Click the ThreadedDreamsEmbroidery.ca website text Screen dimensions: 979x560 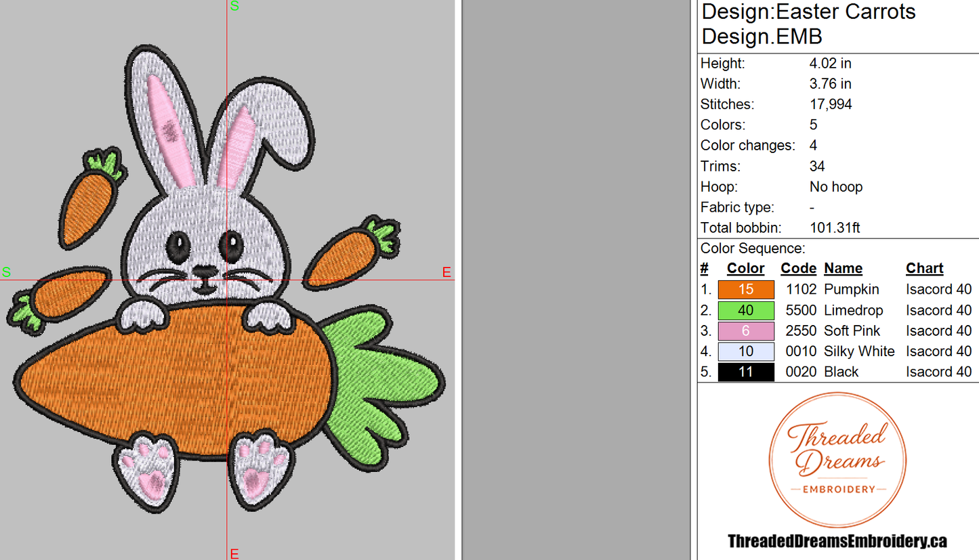click(837, 541)
